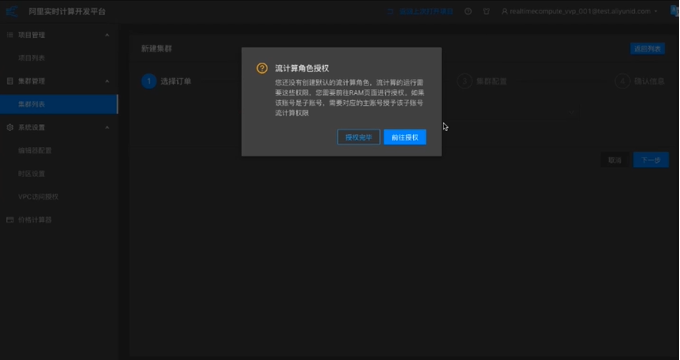The height and width of the screenshot is (360, 680).
Task: Click the step 4 circle 确认信息
Action: [622, 81]
